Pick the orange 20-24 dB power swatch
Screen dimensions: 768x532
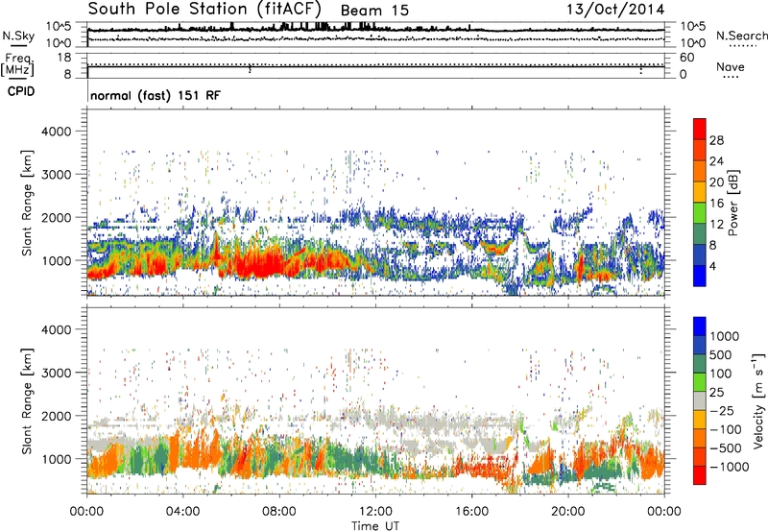(700, 171)
